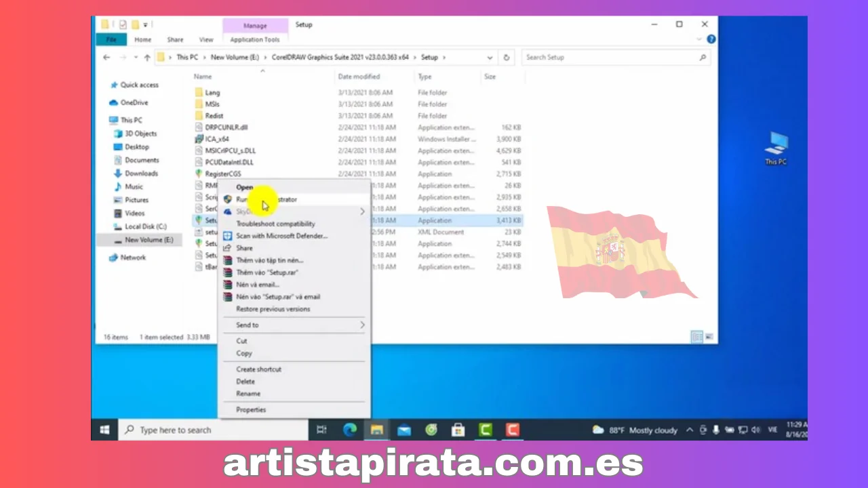Switch to Large icons view in status bar
The height and width of the screenshot is (488, 868).
[709, 337]
